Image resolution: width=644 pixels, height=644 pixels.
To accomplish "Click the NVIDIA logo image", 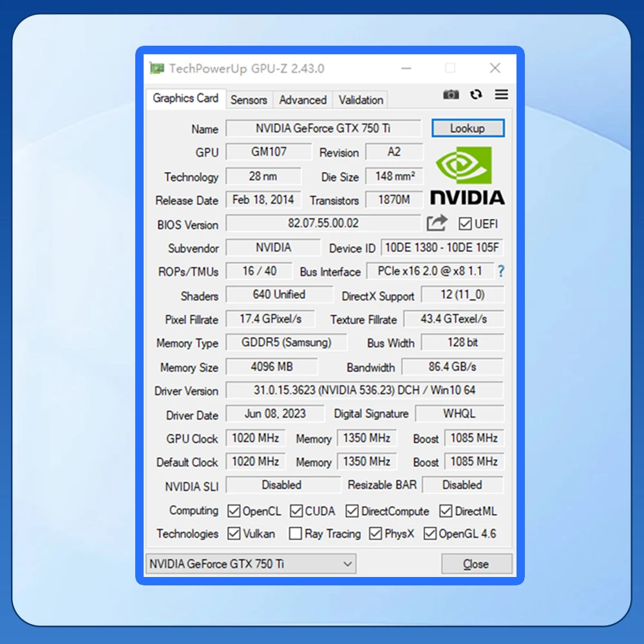I will pos(468,175).
